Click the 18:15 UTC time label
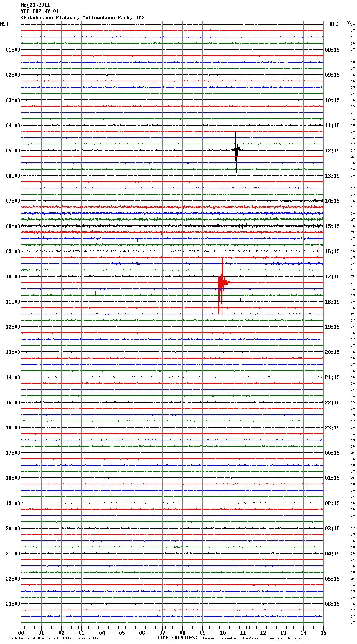 click(332, 302)
